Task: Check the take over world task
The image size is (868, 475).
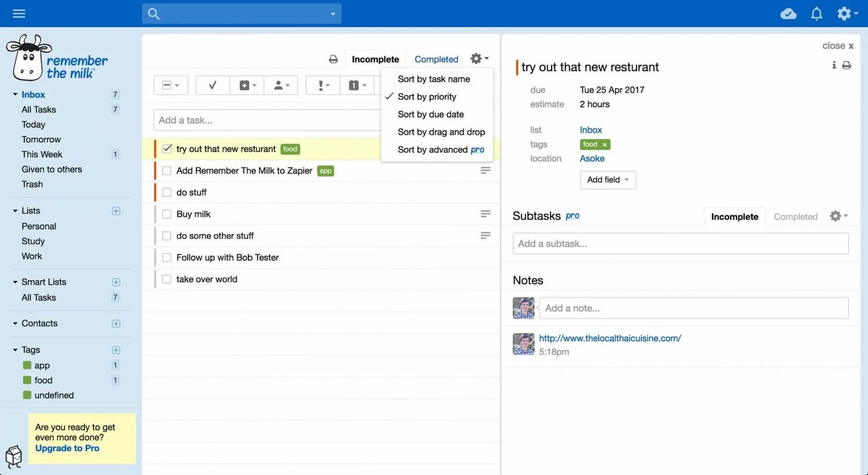Action: (167, 279)
